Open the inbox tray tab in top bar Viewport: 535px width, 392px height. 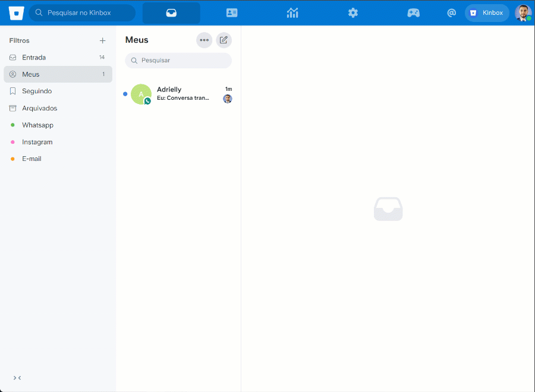click(171, 13)
